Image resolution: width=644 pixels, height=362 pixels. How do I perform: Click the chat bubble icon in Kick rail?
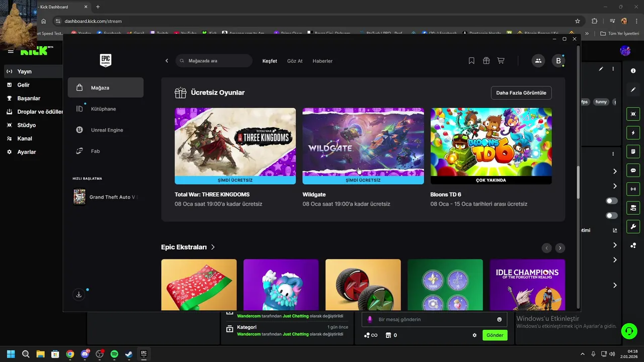point(633,170)
